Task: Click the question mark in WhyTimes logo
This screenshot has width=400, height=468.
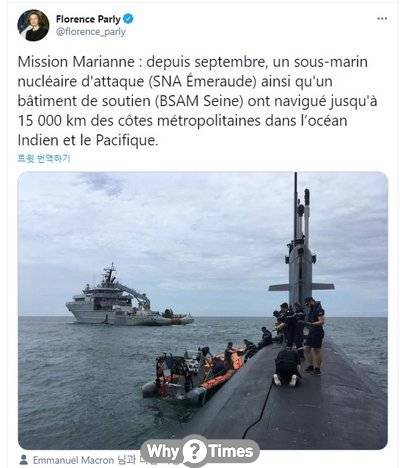Action: click(x=194, y=451)
